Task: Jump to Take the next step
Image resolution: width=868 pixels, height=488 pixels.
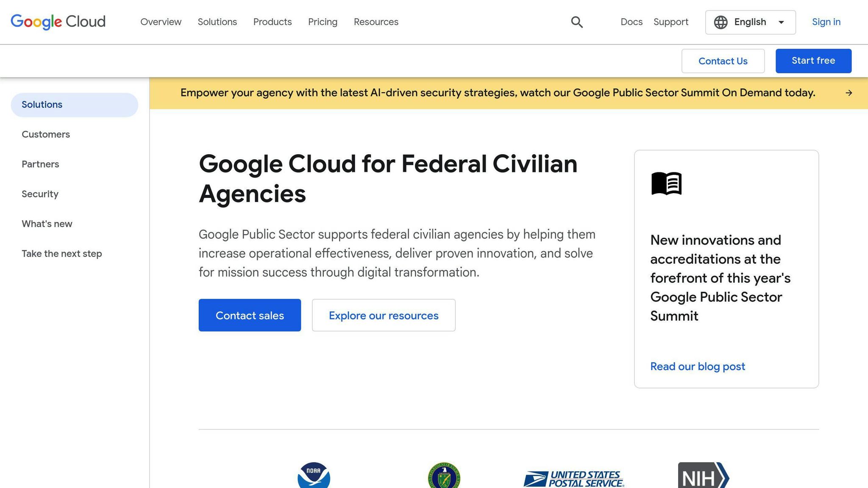Action: point(62,254)
